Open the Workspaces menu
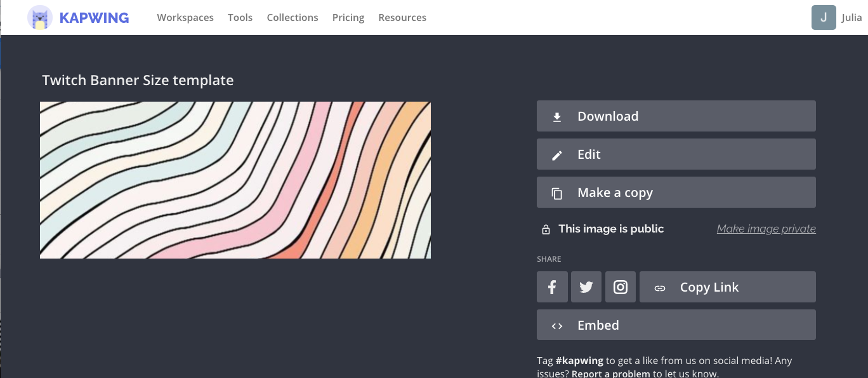 pyautogui.click(x=185, y=18)
